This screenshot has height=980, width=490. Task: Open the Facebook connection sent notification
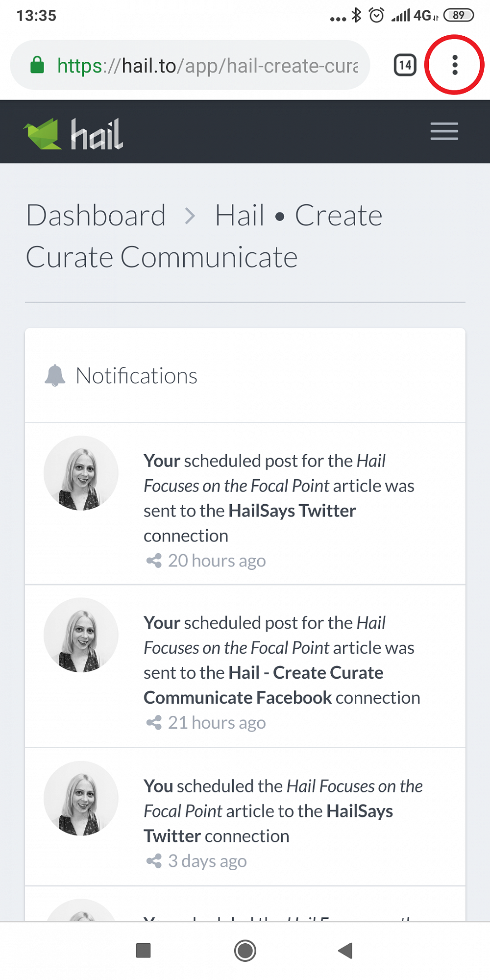(x=281, y=660)
